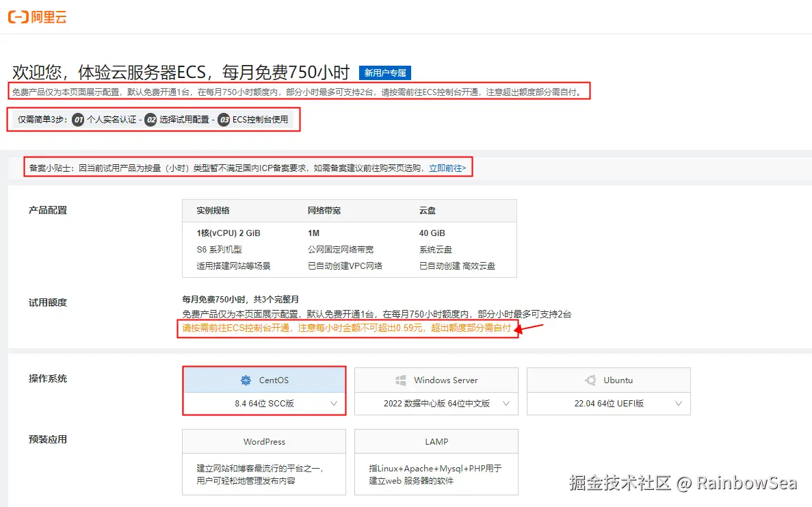Click the 适用搭建网站等场景 text

tap(233, 266)
